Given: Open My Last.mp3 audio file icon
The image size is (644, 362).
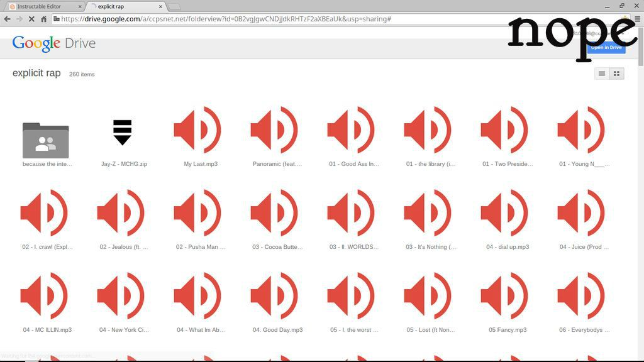Looking at the screenshot, I should click(x=197, y=130).
